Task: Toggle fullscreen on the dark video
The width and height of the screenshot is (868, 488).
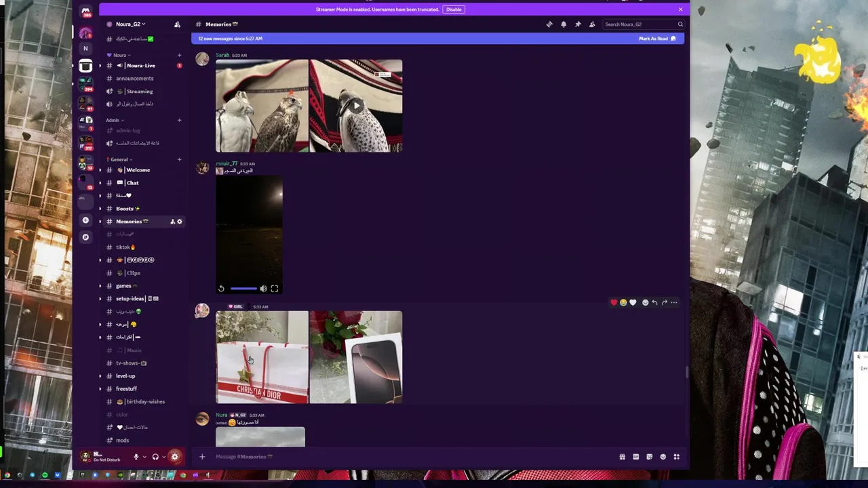Action: tap(275, 289)
